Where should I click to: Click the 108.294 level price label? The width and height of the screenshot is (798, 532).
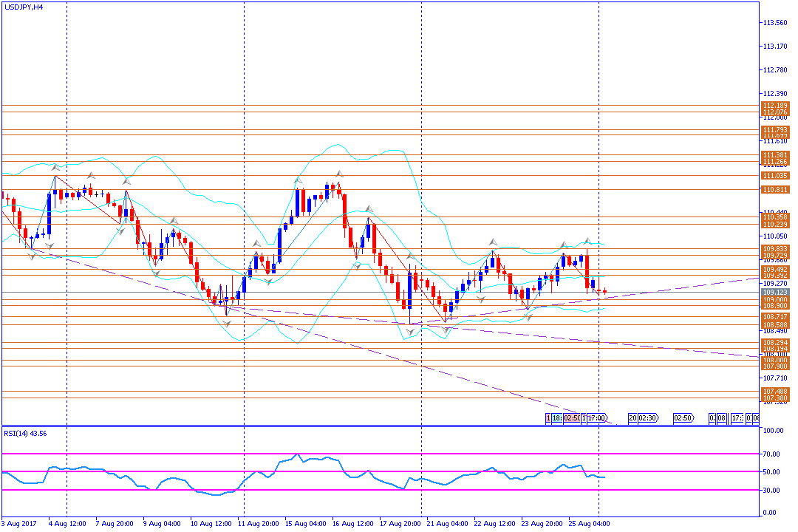click(775, 343)
